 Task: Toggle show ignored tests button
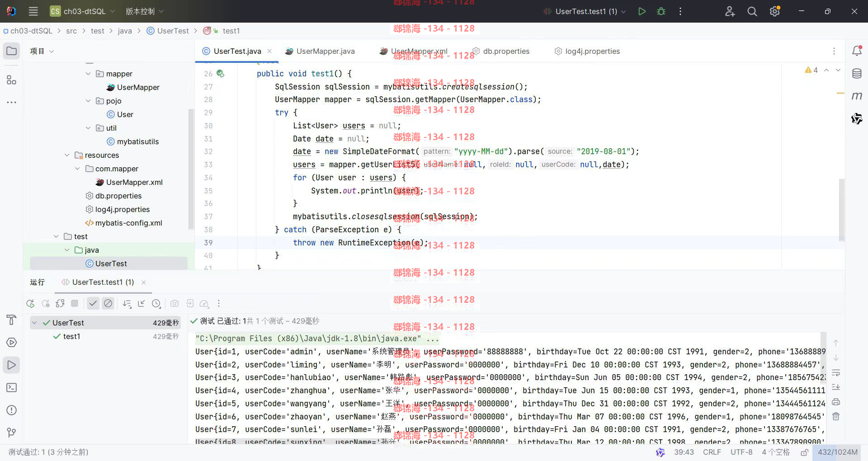click(108, 304)
